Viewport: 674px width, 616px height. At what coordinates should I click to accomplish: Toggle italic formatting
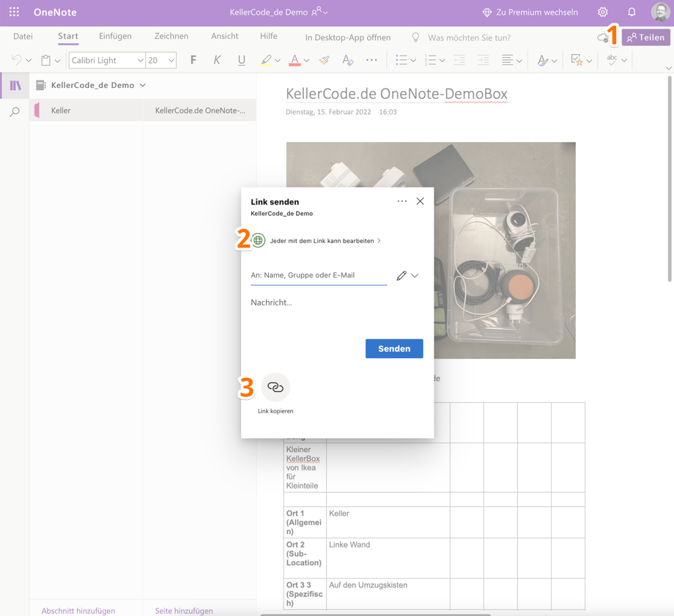(217, 60)
